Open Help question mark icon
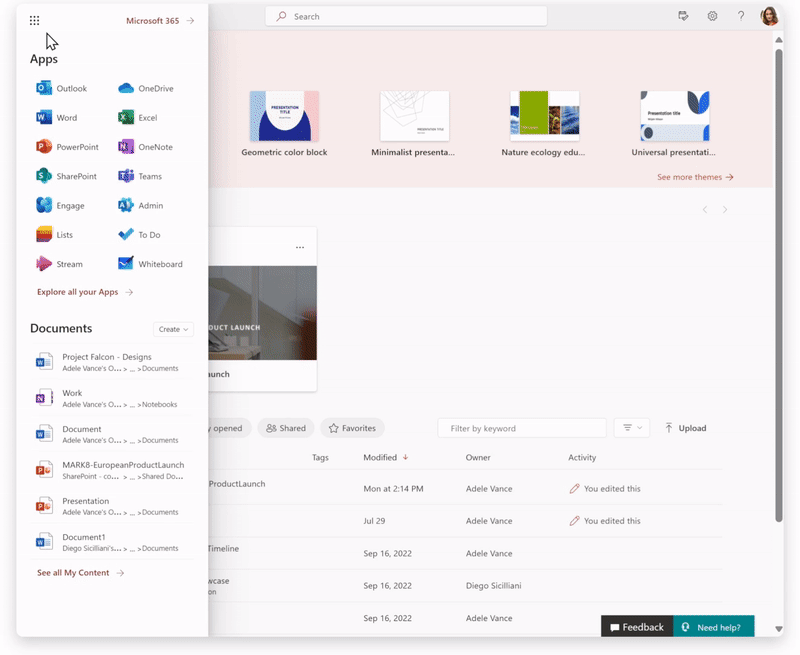The image size is (800, 655). click(741, 16)
